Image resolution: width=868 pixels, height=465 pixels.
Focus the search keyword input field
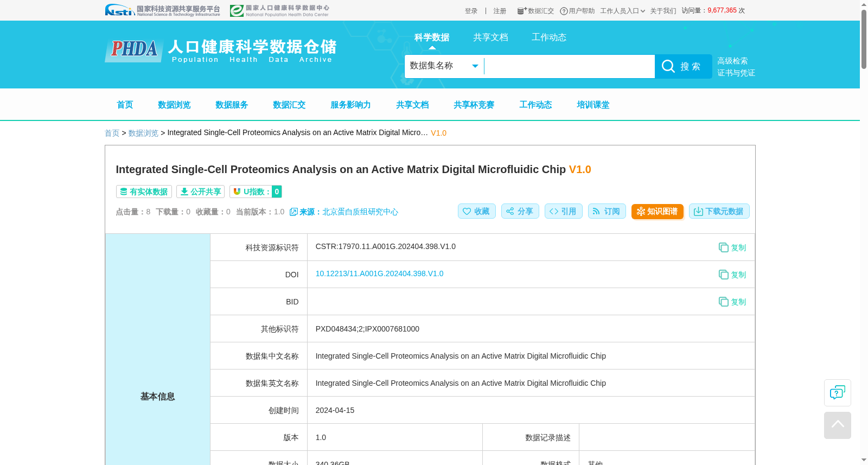coord(569,66)
